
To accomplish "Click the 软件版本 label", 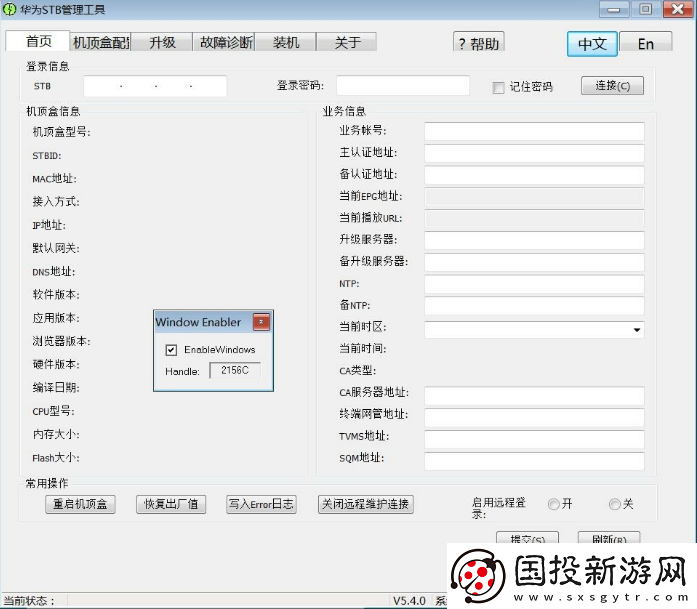I will tap(56, 295).
